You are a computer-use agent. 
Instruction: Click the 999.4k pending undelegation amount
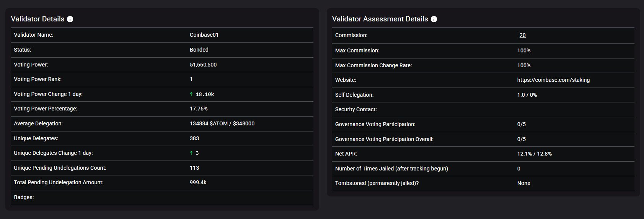pos(198,182)
